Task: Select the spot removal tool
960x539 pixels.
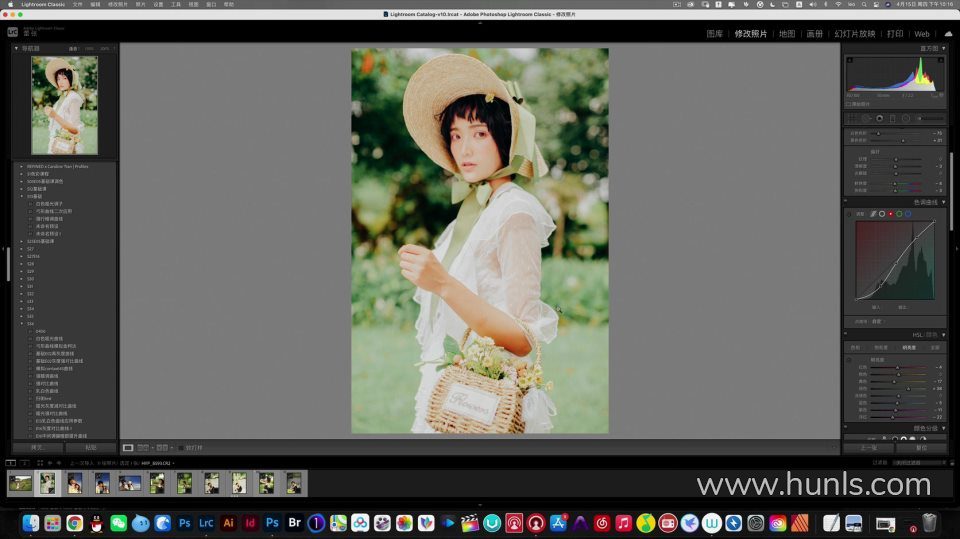Action: click(866, 118)
